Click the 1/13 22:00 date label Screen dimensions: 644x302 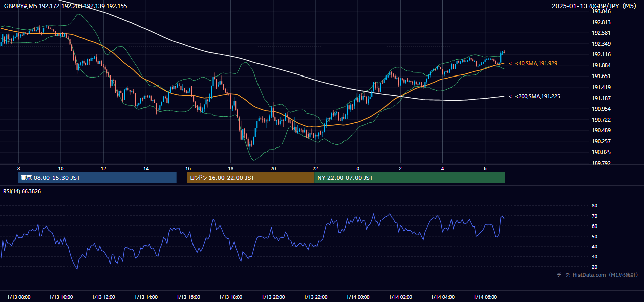(315, 297)
